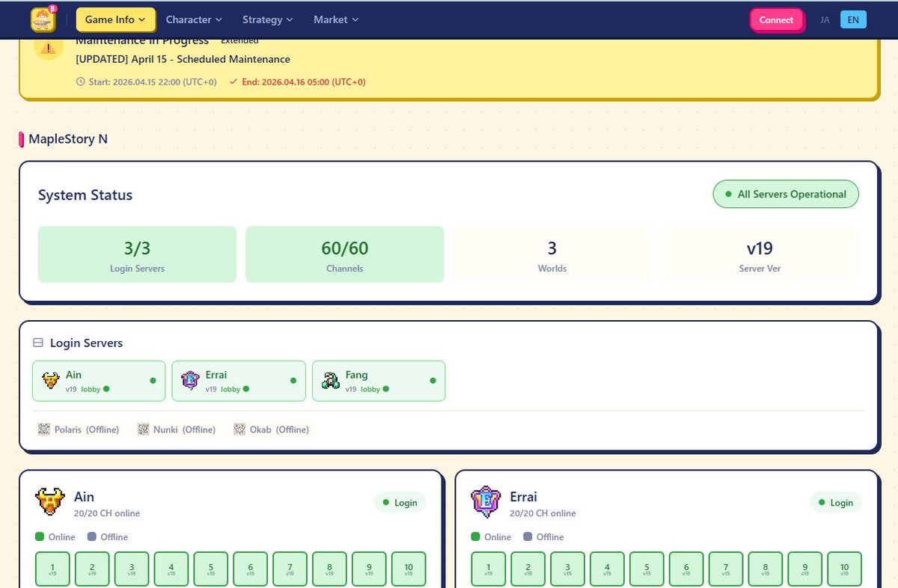Select channel 8 in Ain world

pos(330,569)
